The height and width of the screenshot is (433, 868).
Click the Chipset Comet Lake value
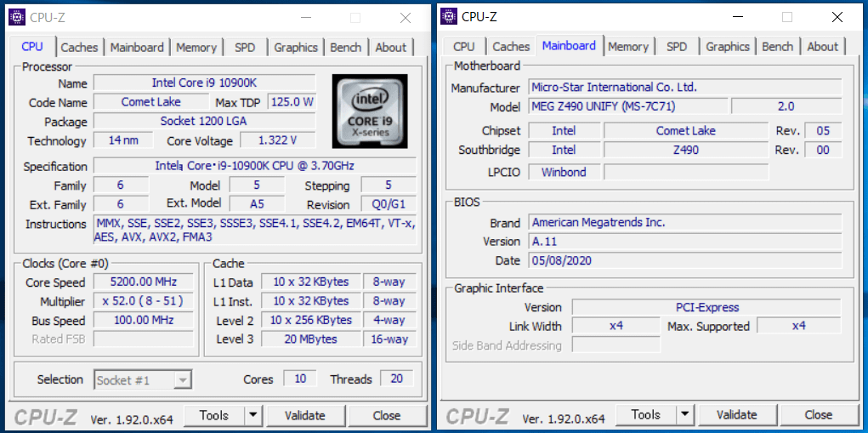pos(686,131)
